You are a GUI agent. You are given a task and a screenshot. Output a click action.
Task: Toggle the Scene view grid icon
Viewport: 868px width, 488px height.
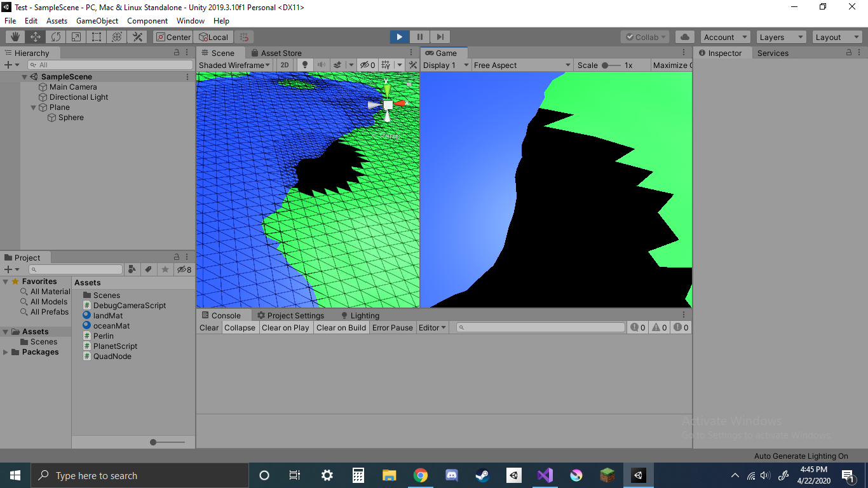click(x=385, y=65)
